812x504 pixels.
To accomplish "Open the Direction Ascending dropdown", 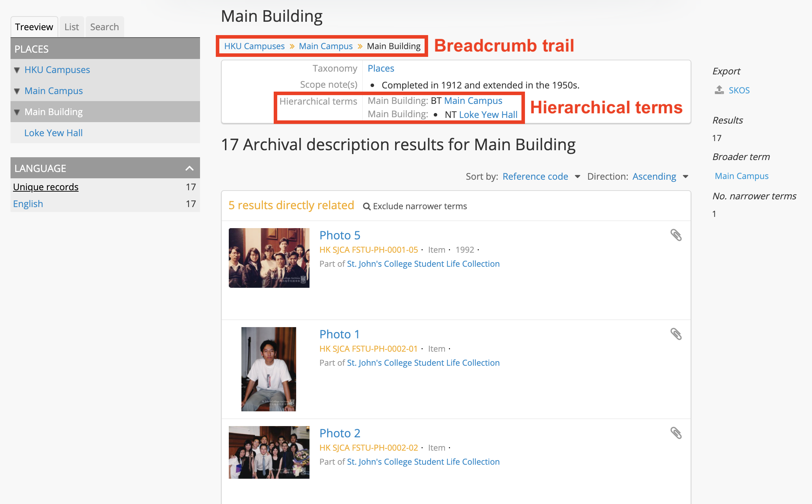I will 654,177.
